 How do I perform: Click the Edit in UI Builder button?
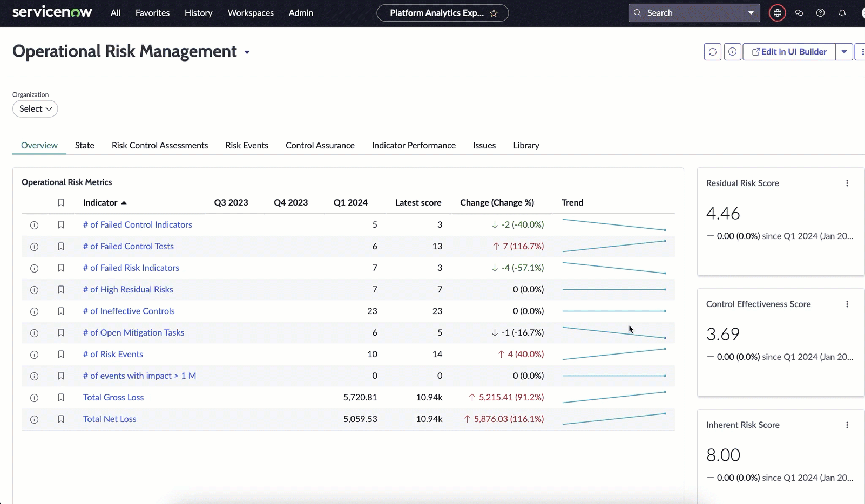(789, 52)
